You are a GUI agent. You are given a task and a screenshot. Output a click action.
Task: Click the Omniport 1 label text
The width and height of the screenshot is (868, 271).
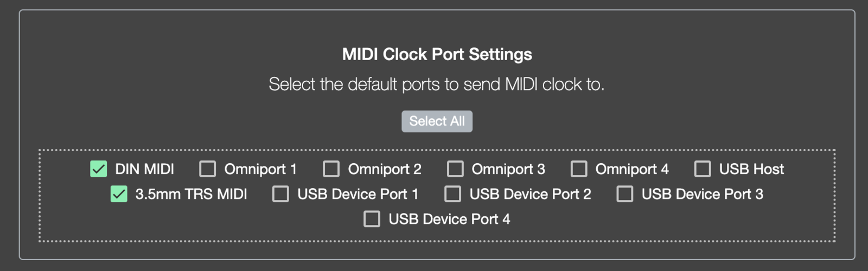260,169
